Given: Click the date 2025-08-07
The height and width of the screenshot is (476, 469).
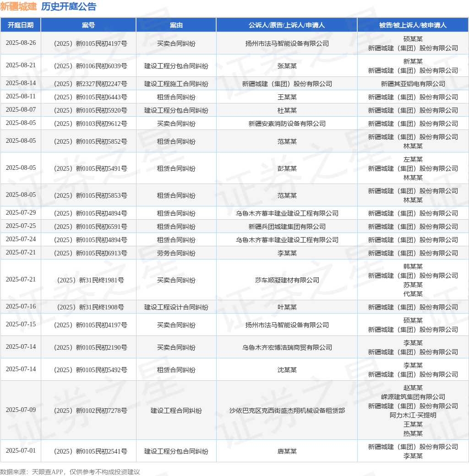Looking at the screenshot, I should pyautogui.click(x=21, y=109).
